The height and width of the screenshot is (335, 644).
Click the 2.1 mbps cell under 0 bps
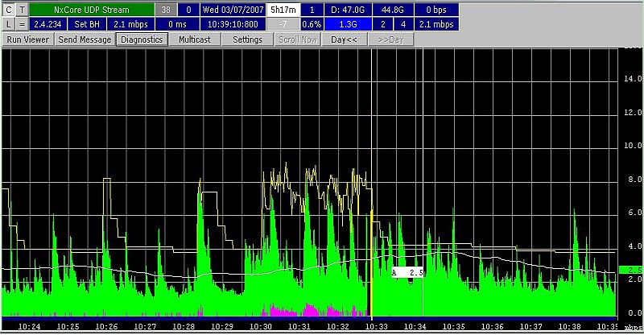[436, 24]
